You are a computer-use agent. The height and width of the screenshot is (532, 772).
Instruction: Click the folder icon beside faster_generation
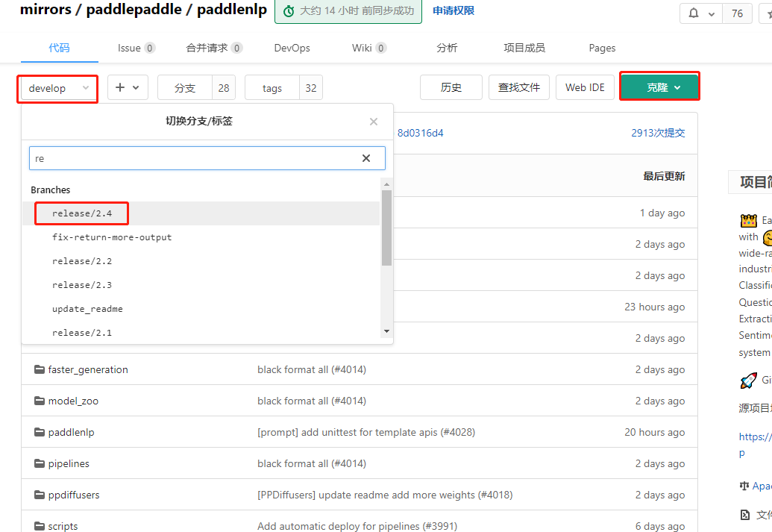pyautogui.click(x=40, y=369)
